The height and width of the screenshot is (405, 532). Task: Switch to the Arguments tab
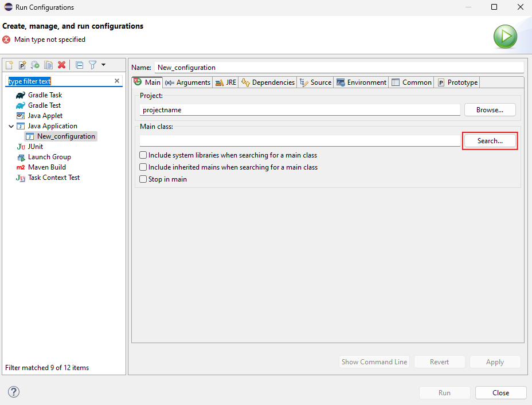coord(187,82)
